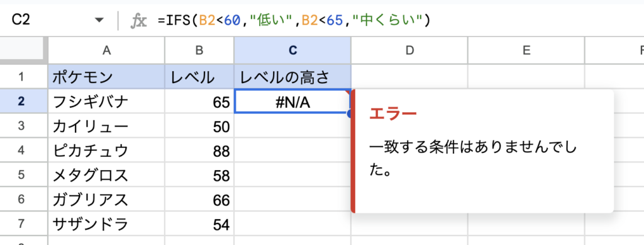Select column D header
Image resolution: width=644 pixels, height=245 pixels.
[409, 50]
